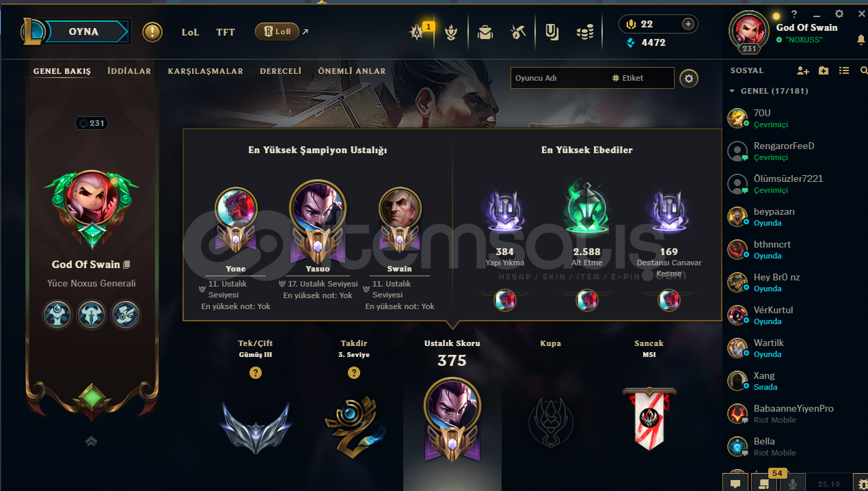Click the notification bell icon
The image size is (868, 491).
pos(860,40)
